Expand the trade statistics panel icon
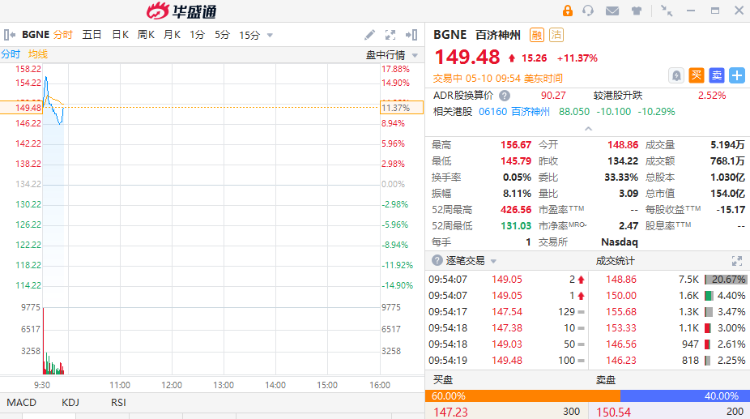Image resolution: width=750 pixels, height=419 pixels. (x=737, y=261)
